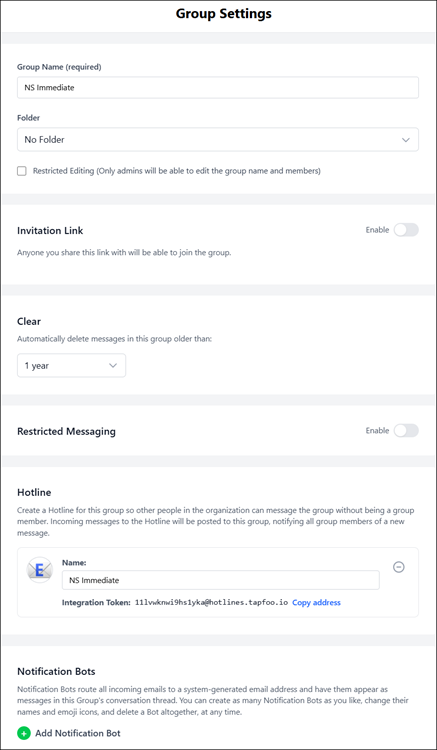
Task: Enable the Invitation Link toggle
Action: [406, 230]
